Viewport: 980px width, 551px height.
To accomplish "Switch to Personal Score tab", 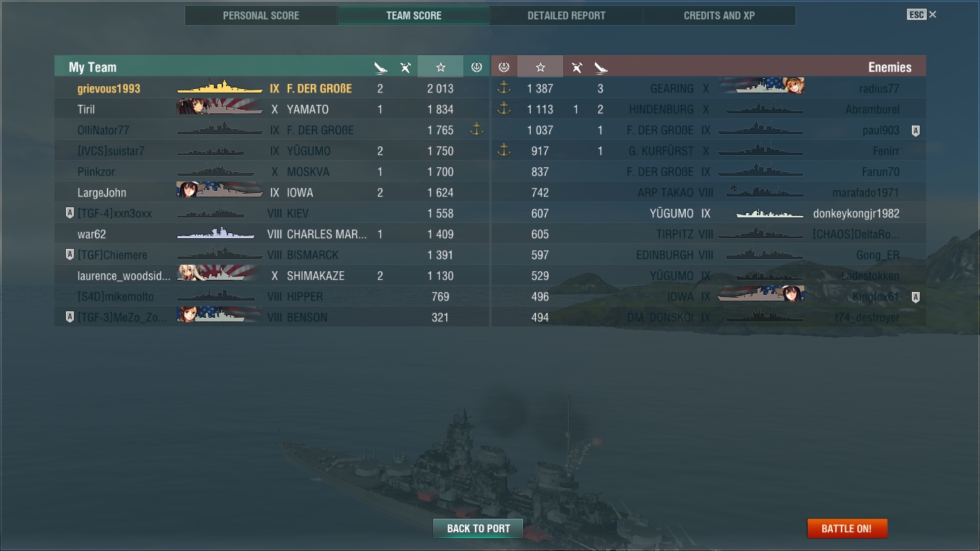I will (261, 15).
